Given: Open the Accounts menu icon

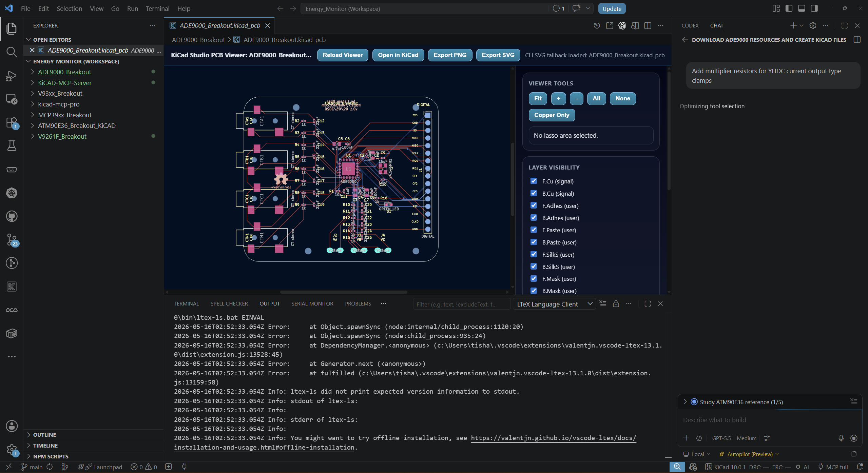Looking at the screenshot, I should tap(12, 426).
